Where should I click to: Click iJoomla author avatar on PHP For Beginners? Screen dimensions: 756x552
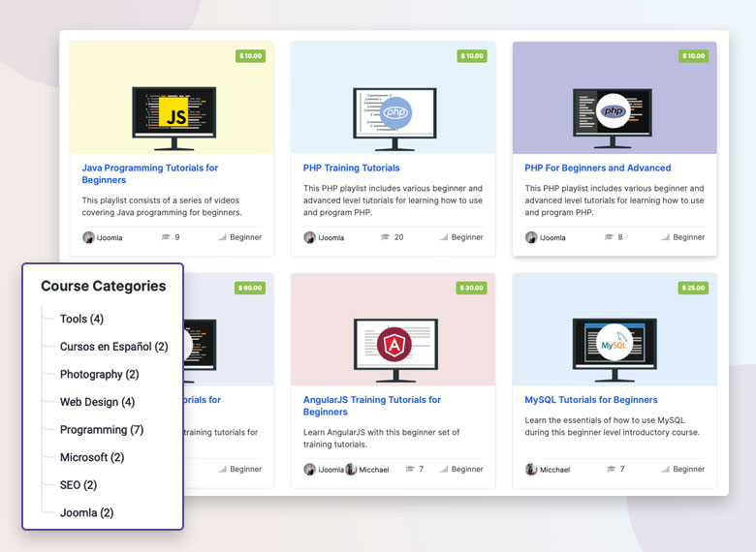[531, 237]
